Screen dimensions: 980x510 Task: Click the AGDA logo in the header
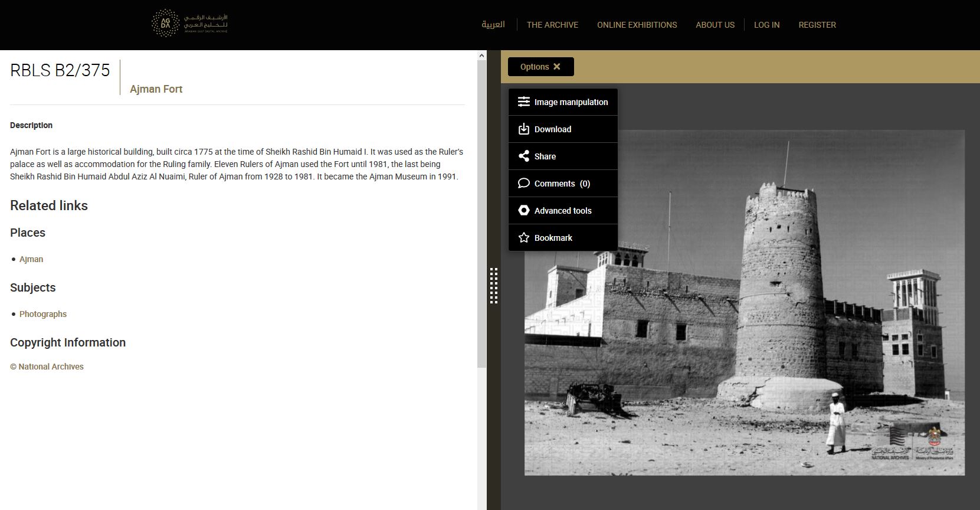coord(189,24)
